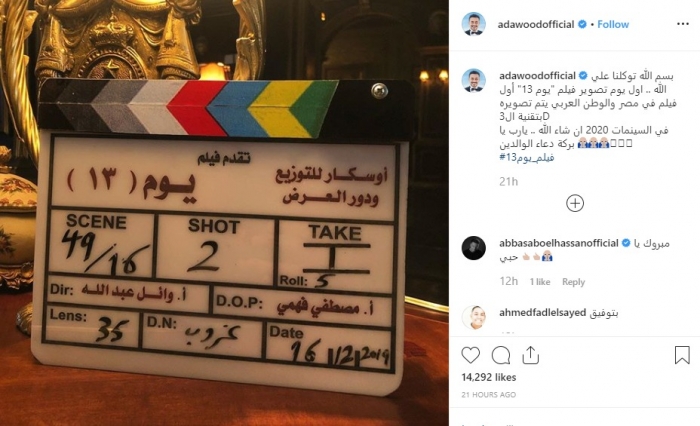Follow adawoodofficial
700x426 pixels.
coord(613,24)
